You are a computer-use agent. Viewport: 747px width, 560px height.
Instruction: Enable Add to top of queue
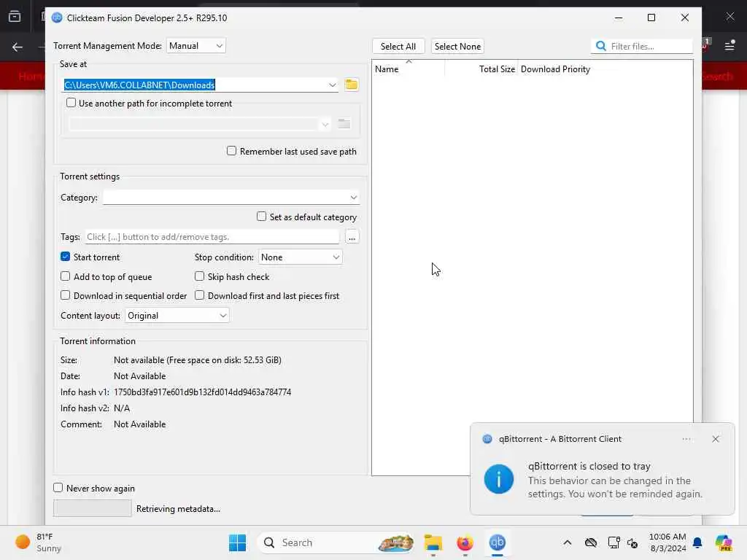pos(65,276)
